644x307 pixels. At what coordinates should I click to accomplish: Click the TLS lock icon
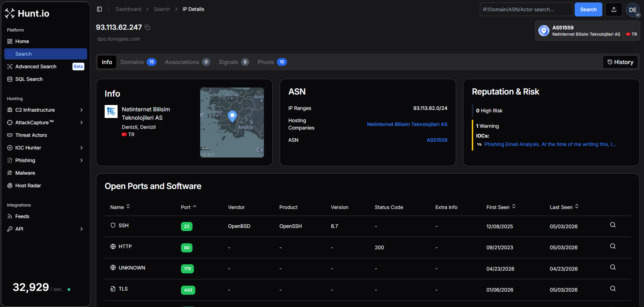coord(113,289)
